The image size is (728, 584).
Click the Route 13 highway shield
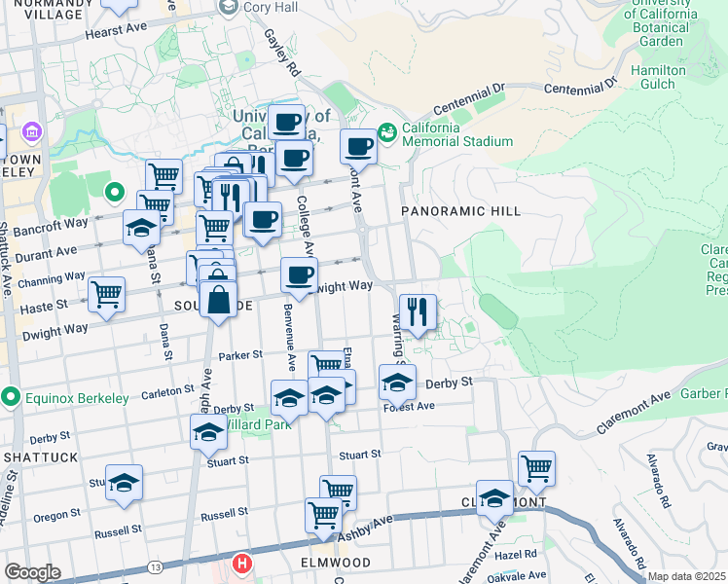point(155,566)
